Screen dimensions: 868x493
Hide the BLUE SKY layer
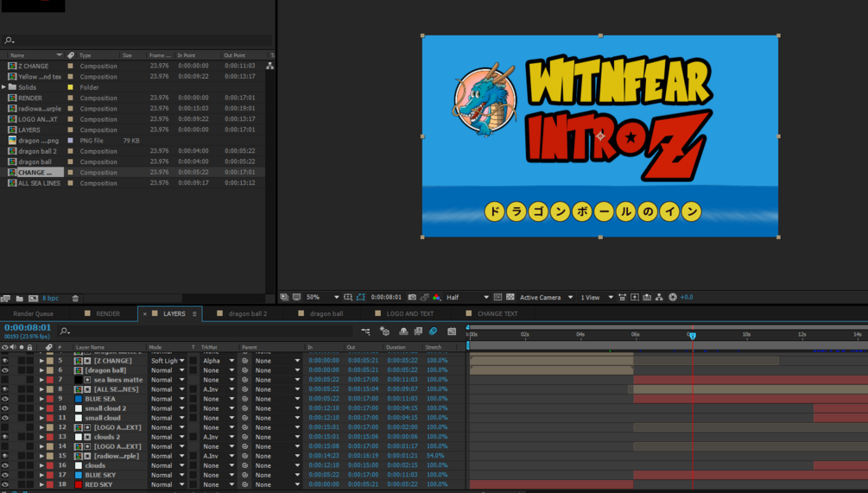point(5,475)
